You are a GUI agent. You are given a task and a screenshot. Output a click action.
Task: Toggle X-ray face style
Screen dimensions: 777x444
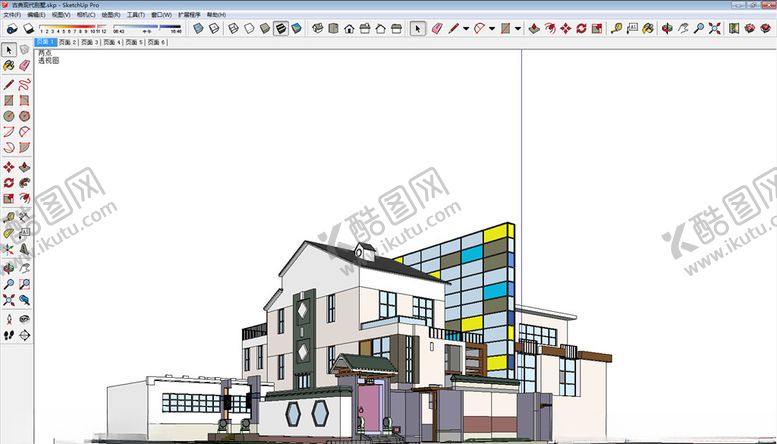pos(200,29)
